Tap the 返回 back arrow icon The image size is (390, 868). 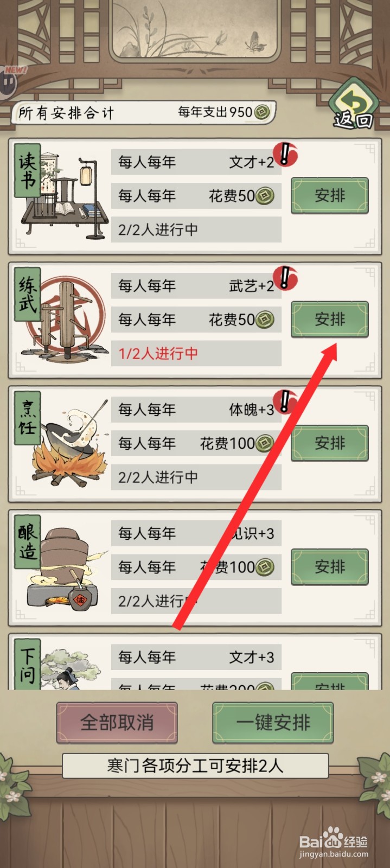(x=353, y=104)
